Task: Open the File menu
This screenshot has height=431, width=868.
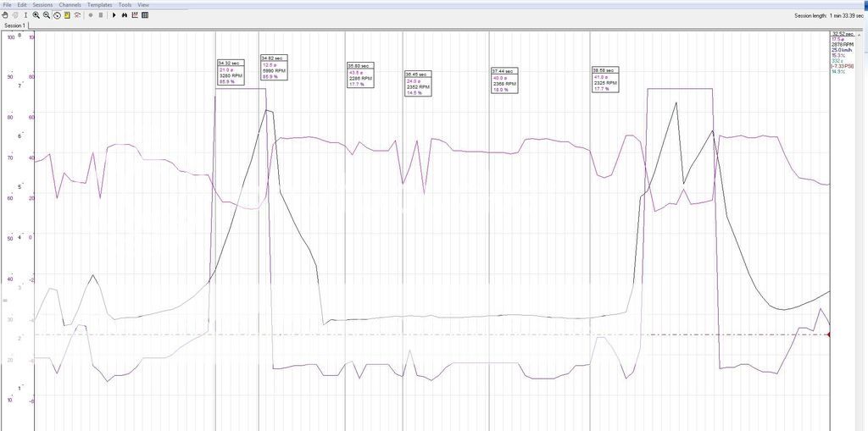Action: click(x=8, y=5)
